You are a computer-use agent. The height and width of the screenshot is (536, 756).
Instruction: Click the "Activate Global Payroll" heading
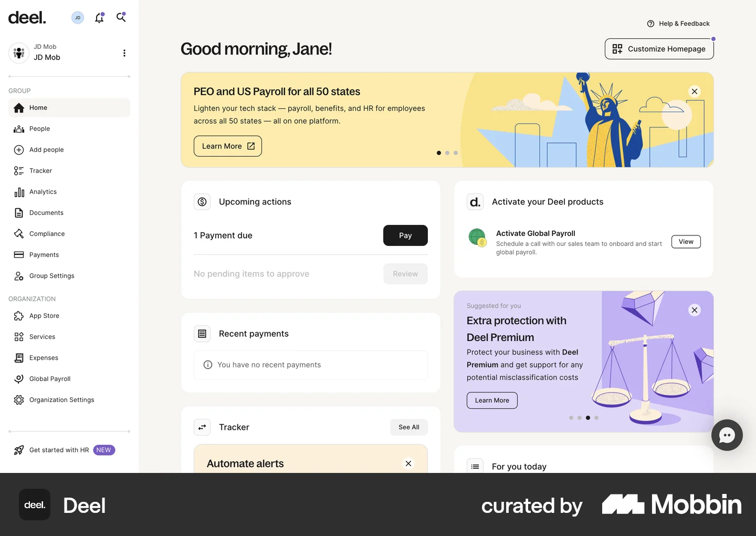click(x=535, y=233)
